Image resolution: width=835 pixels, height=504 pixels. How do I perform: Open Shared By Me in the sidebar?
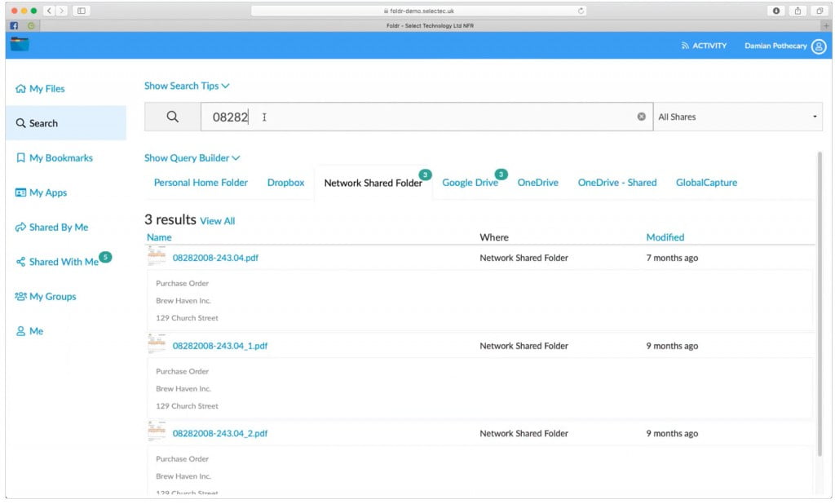[52, 227]
